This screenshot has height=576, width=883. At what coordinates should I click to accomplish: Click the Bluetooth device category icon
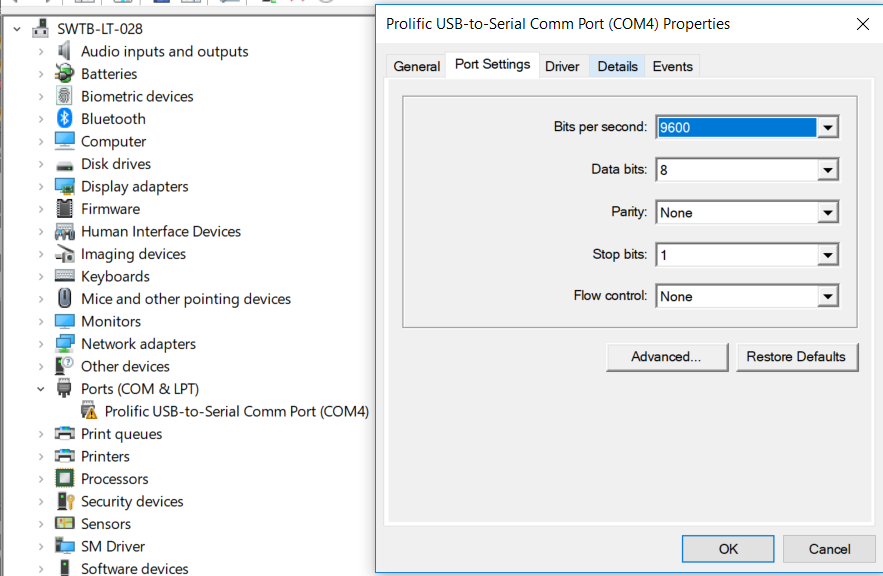click(62, 118)
